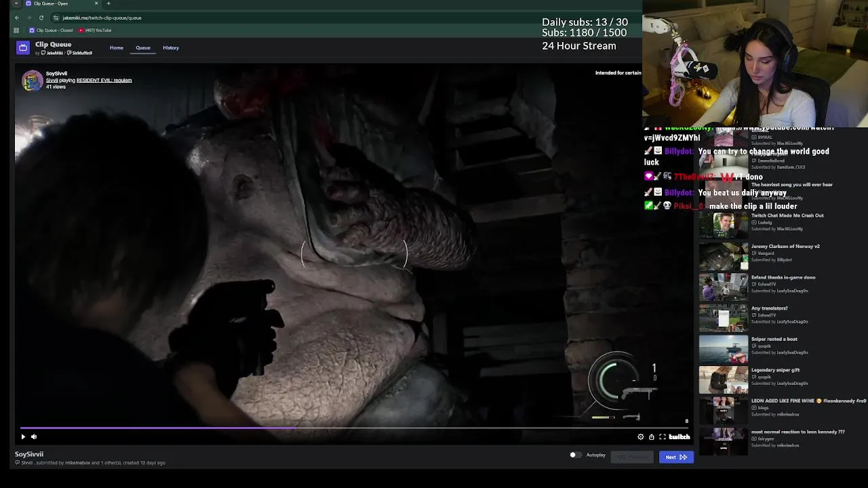Screen dimensions: 868x488
Task: Click SoySivvii title below the player
Action: click(29, 454)
